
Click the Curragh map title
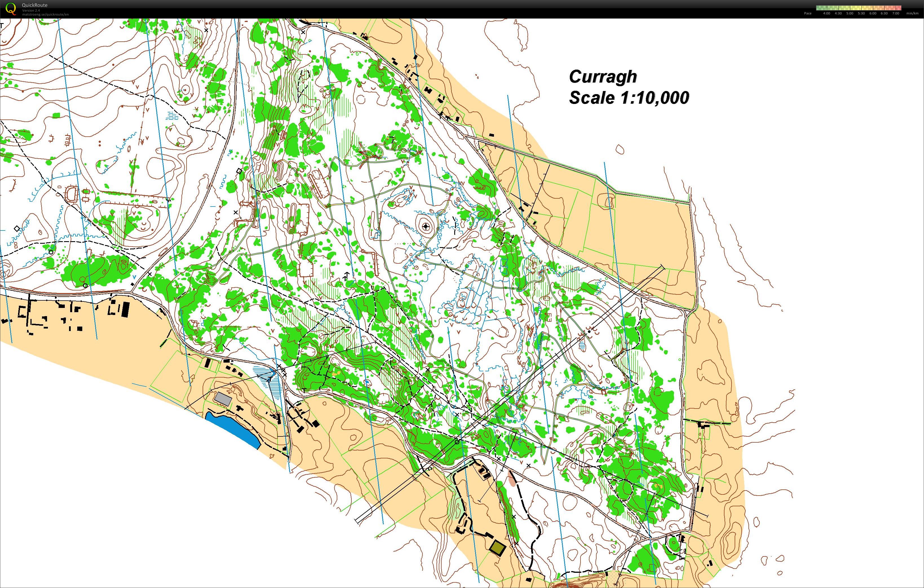(603, 77)
